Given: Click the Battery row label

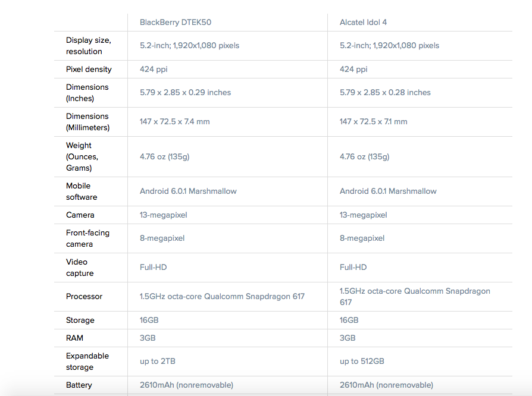Looking at the screenshot, I should [79, 385].
